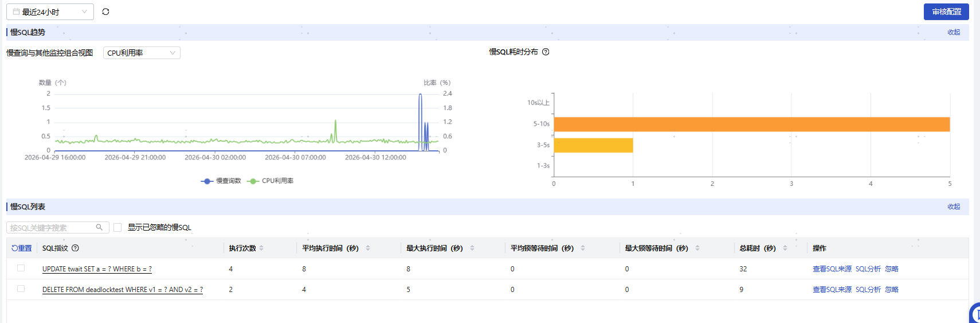Sort by 平均锁等待时间 column
The width and height of the screenshot is (980, 323).
(x=583, y=248)
